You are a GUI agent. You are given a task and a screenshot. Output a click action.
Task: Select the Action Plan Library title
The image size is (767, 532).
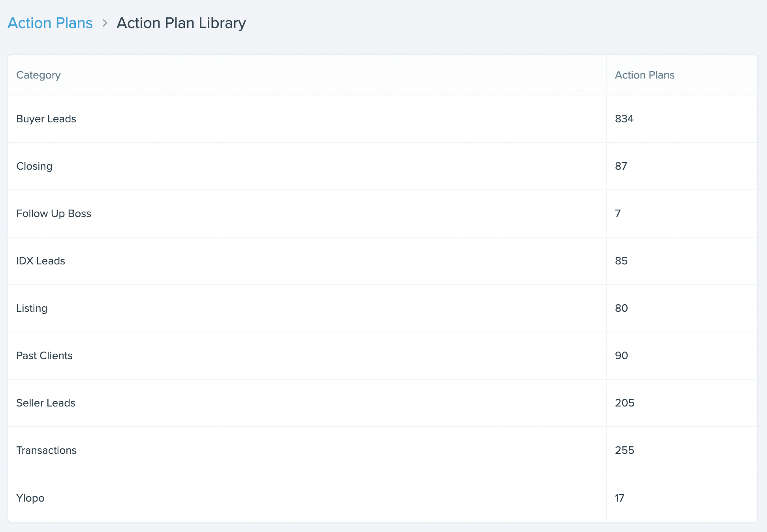(x=181, y=23)
